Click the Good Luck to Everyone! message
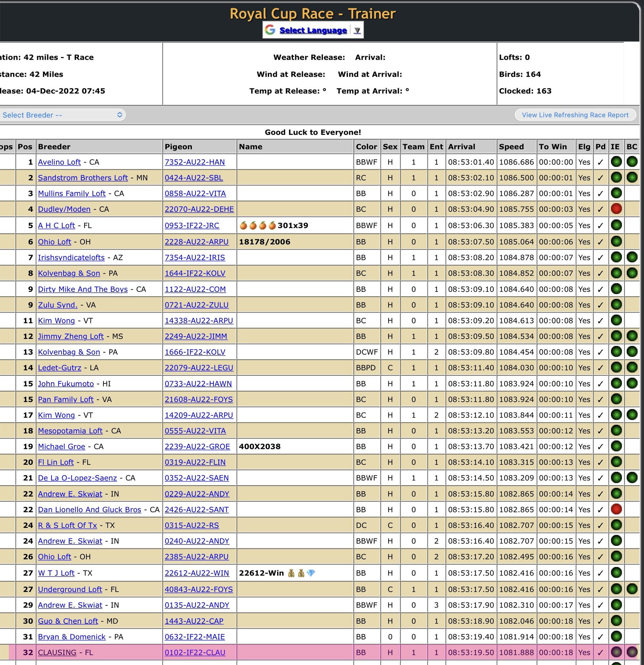The height and width of the screenshot is (665, 644). coord(313,132)
